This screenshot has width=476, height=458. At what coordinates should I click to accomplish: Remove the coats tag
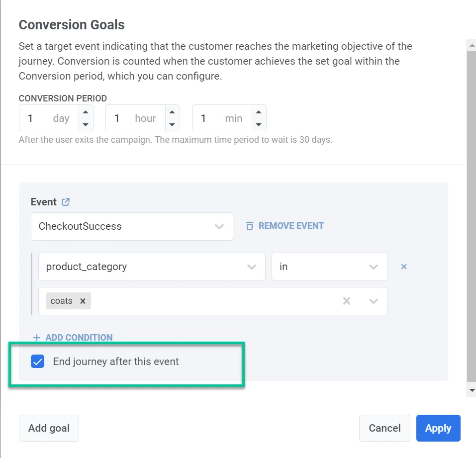click(x=83, y=301)
